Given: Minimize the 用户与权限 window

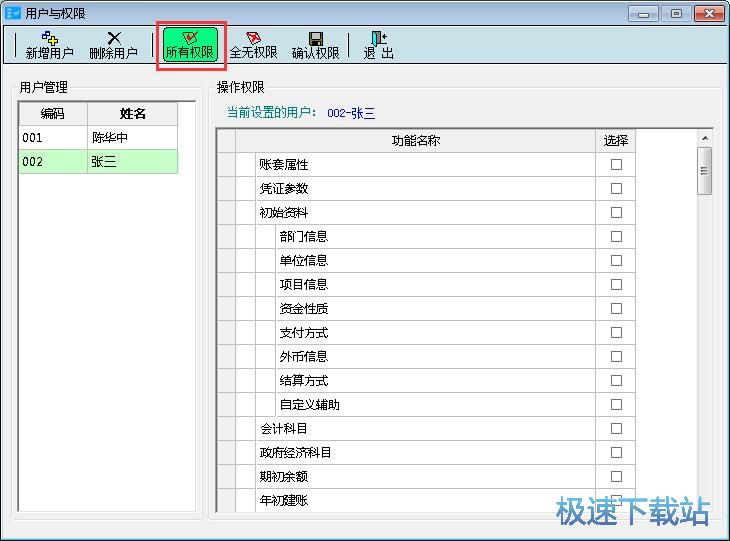Looking at the screenshot, I should tap(643, 14).
